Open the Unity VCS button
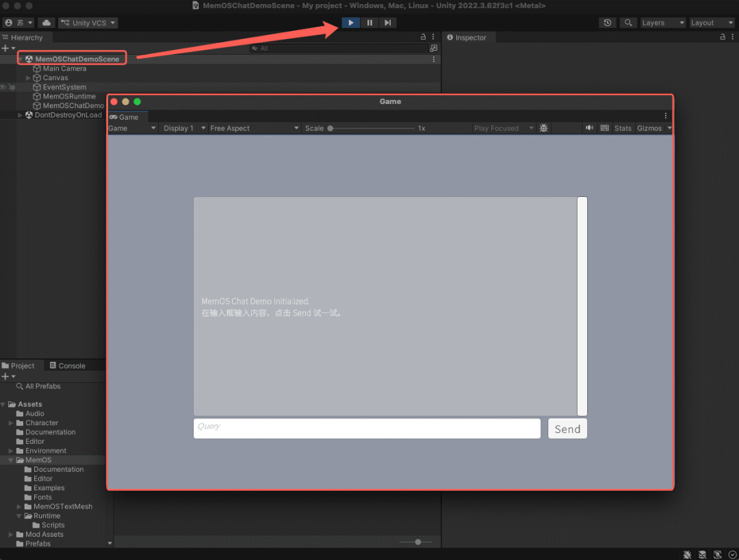The image size is (739, 560). [x=88, y=23]
